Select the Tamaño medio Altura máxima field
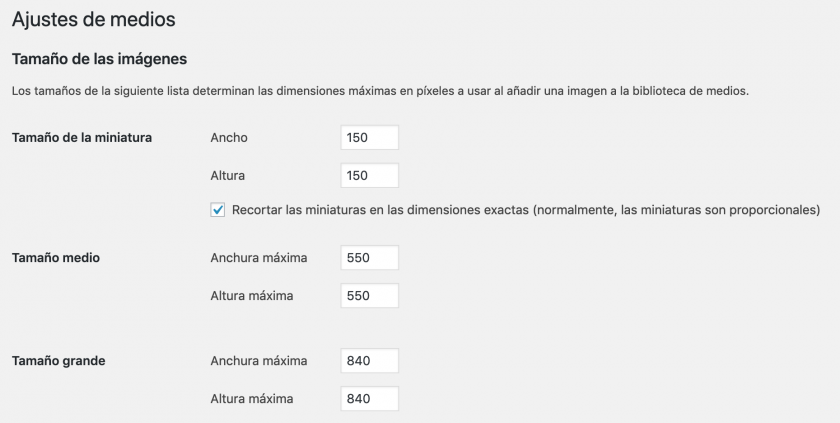This screenshot has height=423, width=840. click(369, 296)
